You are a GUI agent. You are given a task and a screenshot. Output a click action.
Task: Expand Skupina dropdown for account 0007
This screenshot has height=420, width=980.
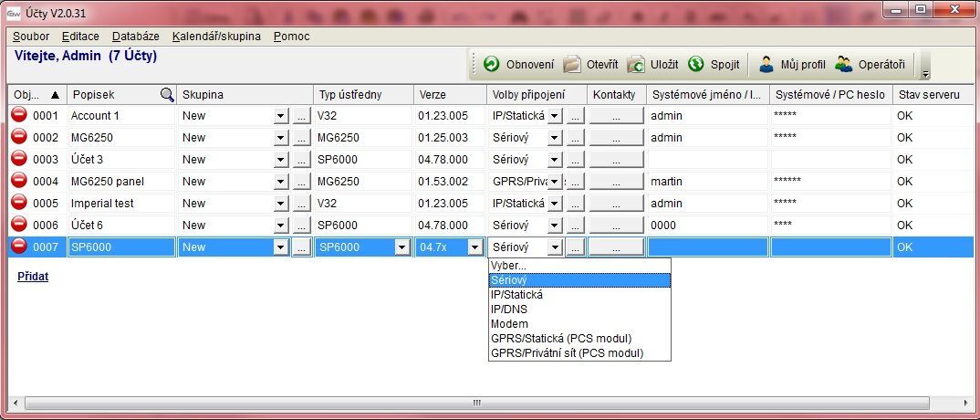coord(280,247)
